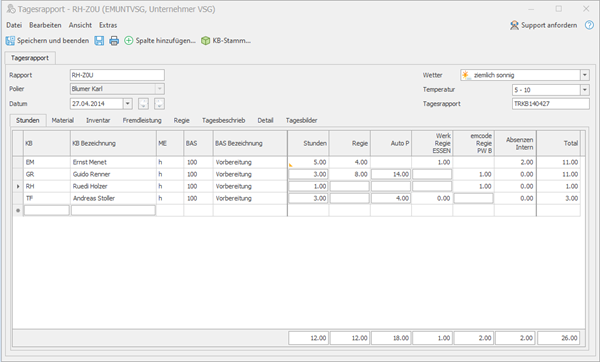Click the empty Regie cell for Ruedi Holzer

click(350, 186)
